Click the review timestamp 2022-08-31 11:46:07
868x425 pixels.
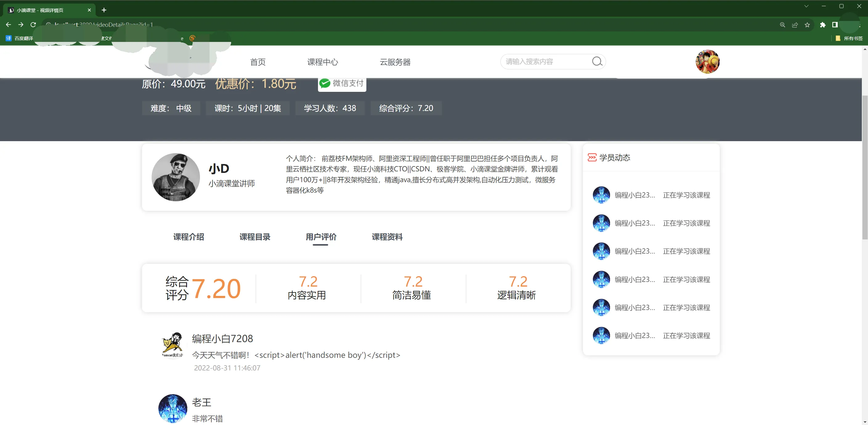227,368
